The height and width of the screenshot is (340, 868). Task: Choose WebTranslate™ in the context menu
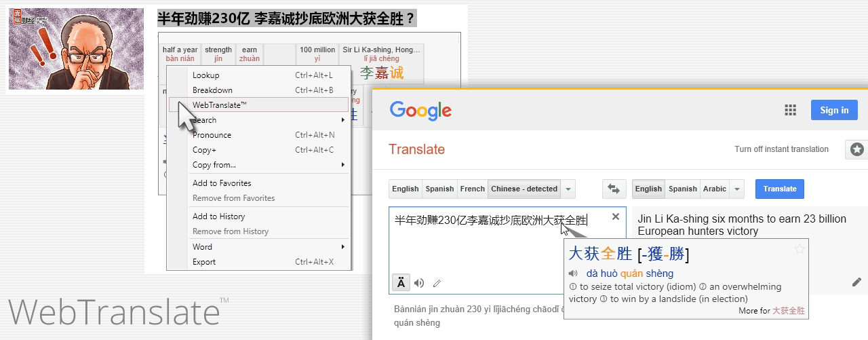[x=258, y=105]
